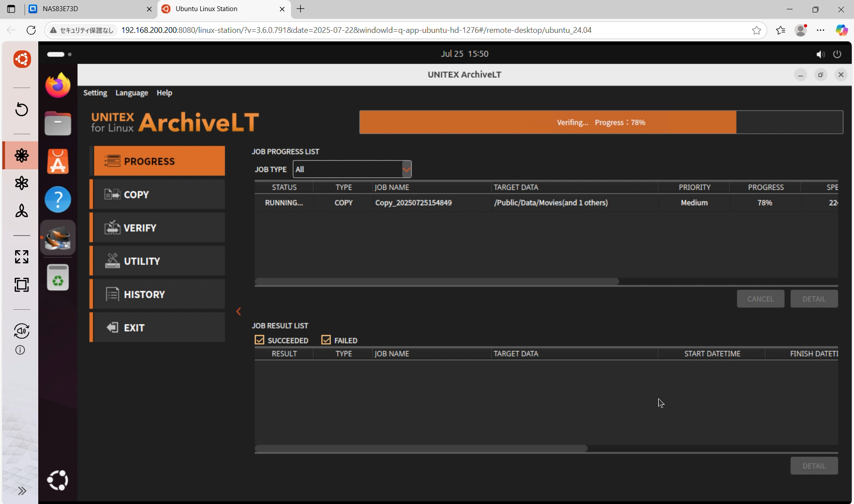This screenshot has height=504, width=854.
Task: Open the COPY section
Action: [158, 194]
